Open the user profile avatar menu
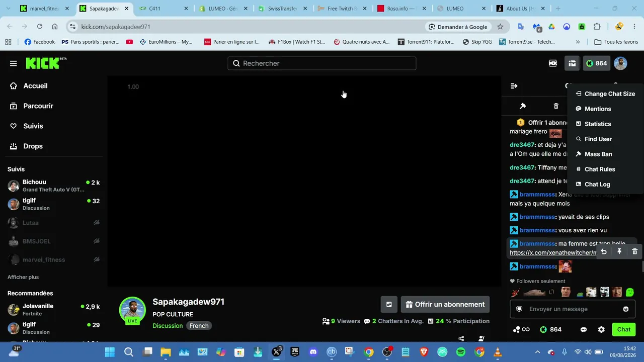The height and width of the screenshot is (362, 644). coord(620,63)
